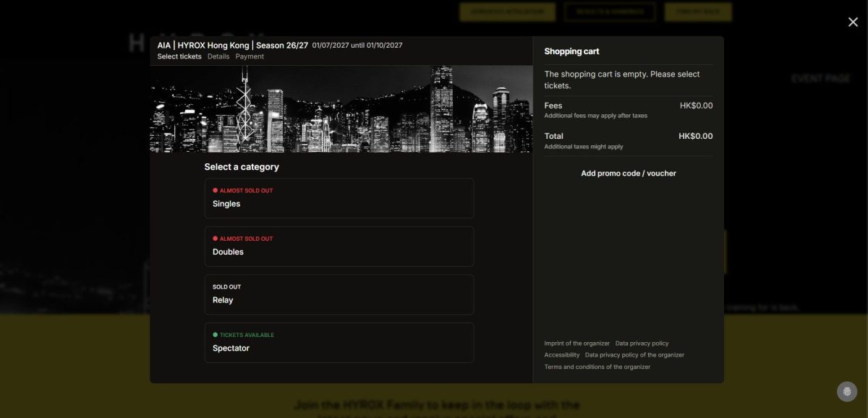Go to the Select tickets step
Image resolution: width=868 pixels, height=418 pixels.
pos(179,56)
